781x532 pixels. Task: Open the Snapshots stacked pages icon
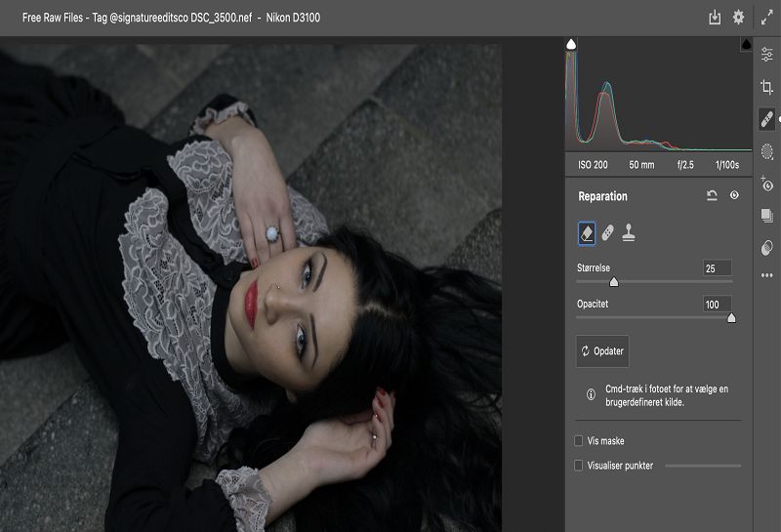click(x=767, y=216)
